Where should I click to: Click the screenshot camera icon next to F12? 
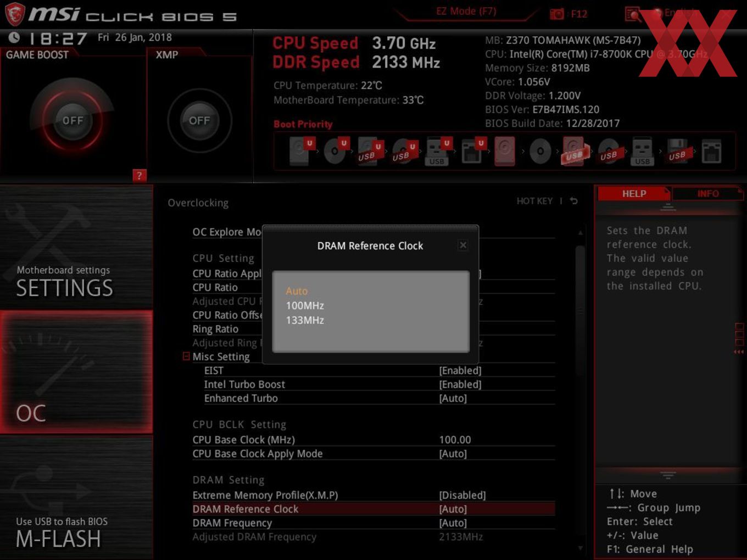557,14
